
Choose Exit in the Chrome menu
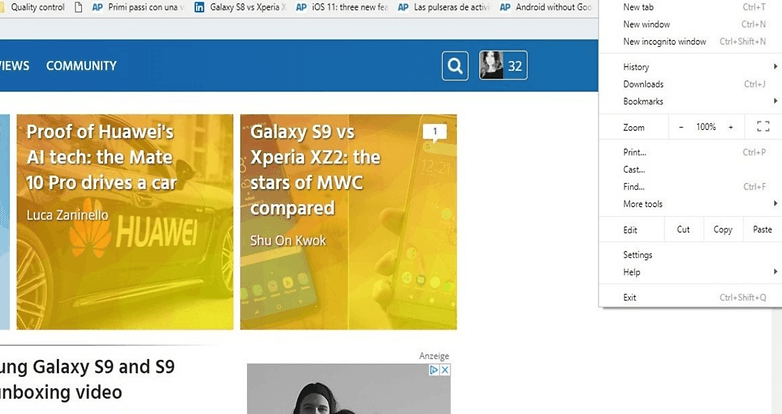click(690, 298)
